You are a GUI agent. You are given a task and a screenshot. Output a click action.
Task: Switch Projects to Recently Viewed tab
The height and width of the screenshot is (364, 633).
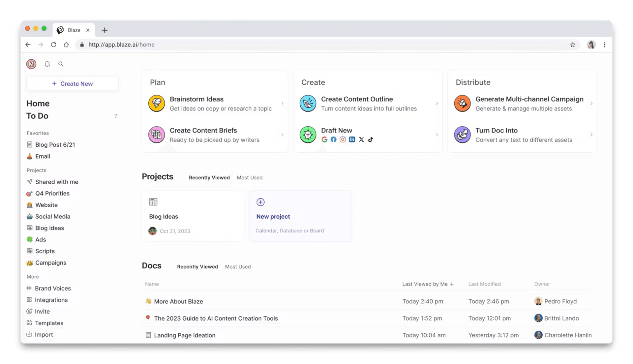(209, 177)
